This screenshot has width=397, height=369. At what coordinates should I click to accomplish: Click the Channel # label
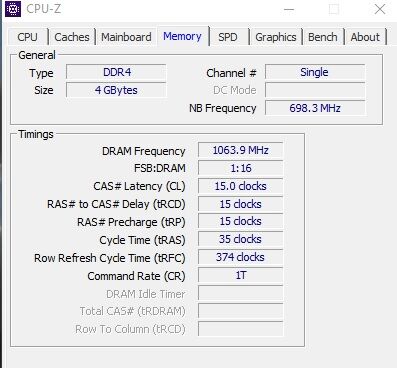coord(231,73)
